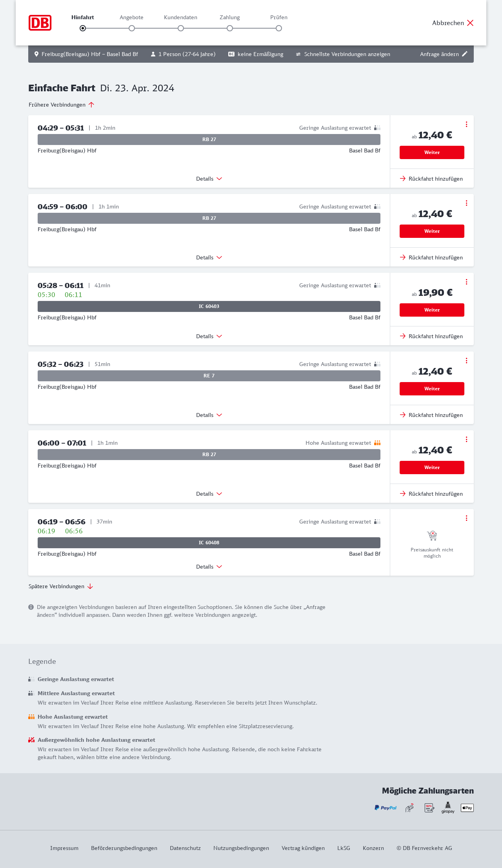
Task: Expand Details for the 04:29 RB 27 connection
Action: coord(209,179)
